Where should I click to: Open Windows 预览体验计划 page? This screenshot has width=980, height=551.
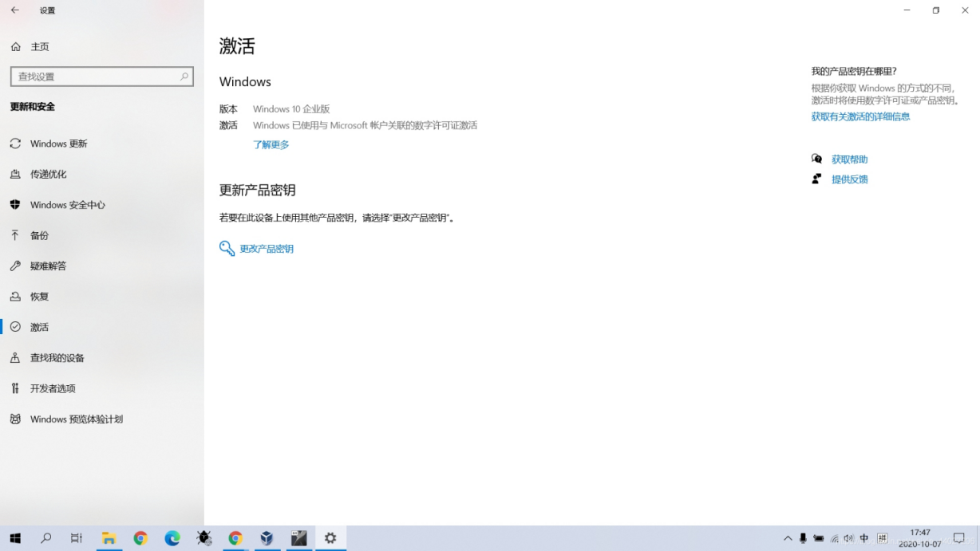[76, 419]
